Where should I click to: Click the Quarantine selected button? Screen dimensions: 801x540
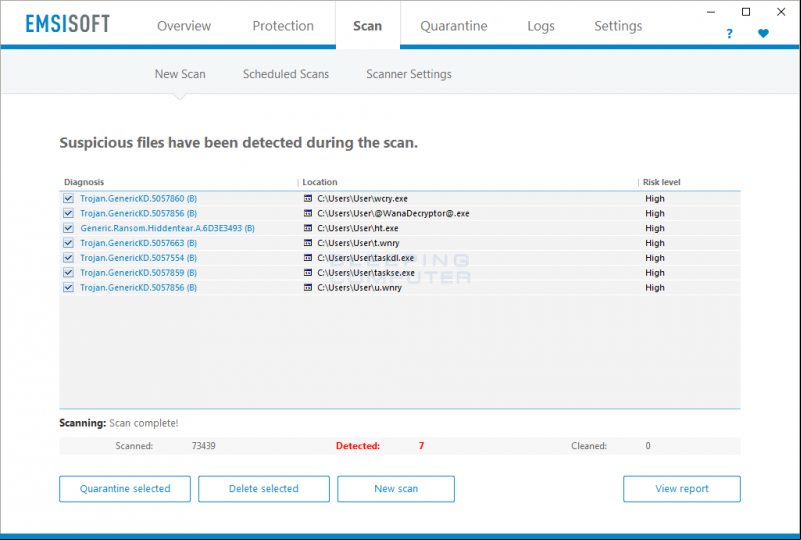click(125, 489)
